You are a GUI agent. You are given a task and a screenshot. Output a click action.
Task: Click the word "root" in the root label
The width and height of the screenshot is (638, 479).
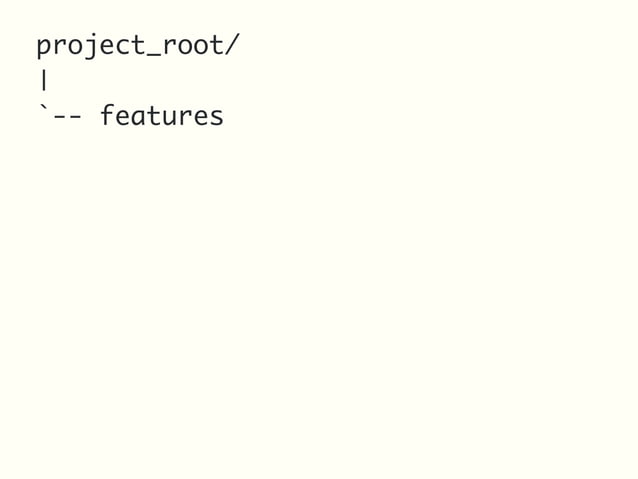192,45
